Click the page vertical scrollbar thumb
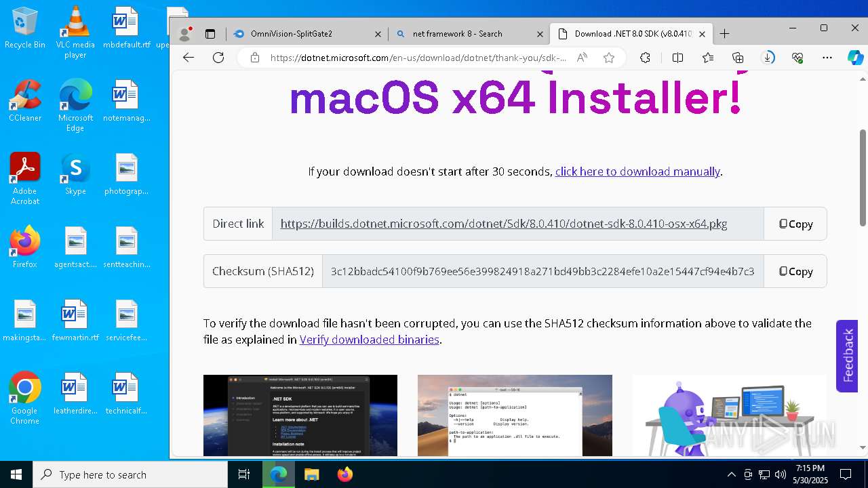Image resolution: width=868 pixels, height=488 pixels. click(x=863, y=178)
